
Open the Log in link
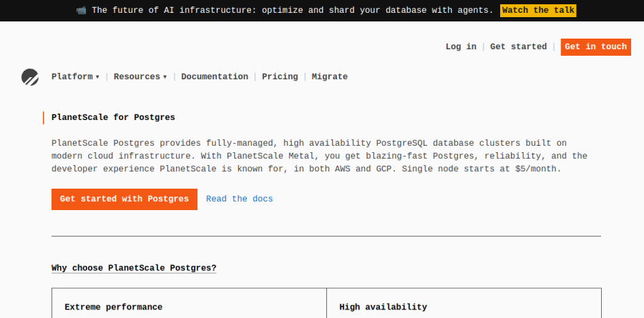coord(461,46)
